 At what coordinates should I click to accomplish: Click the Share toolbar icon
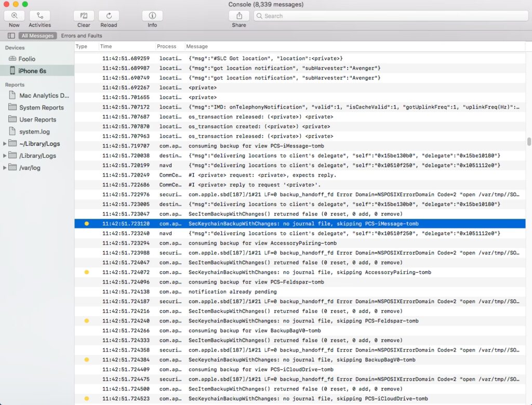click(x=239, y=16)
